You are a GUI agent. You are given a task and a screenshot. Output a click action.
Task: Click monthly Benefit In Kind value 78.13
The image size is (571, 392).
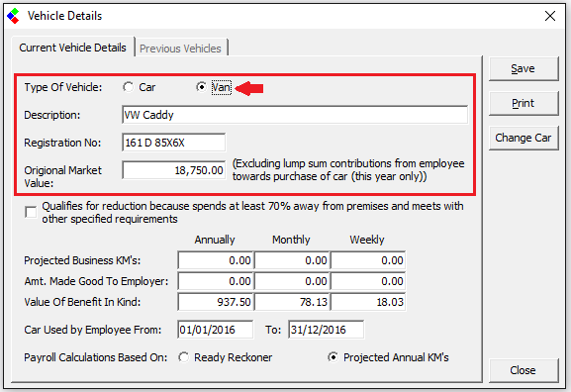click(x=292, y=302)
